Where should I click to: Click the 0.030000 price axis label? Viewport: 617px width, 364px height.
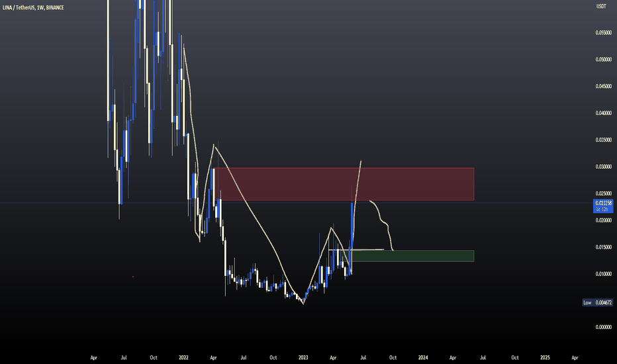pyautogui.click(x=604, y=167)
